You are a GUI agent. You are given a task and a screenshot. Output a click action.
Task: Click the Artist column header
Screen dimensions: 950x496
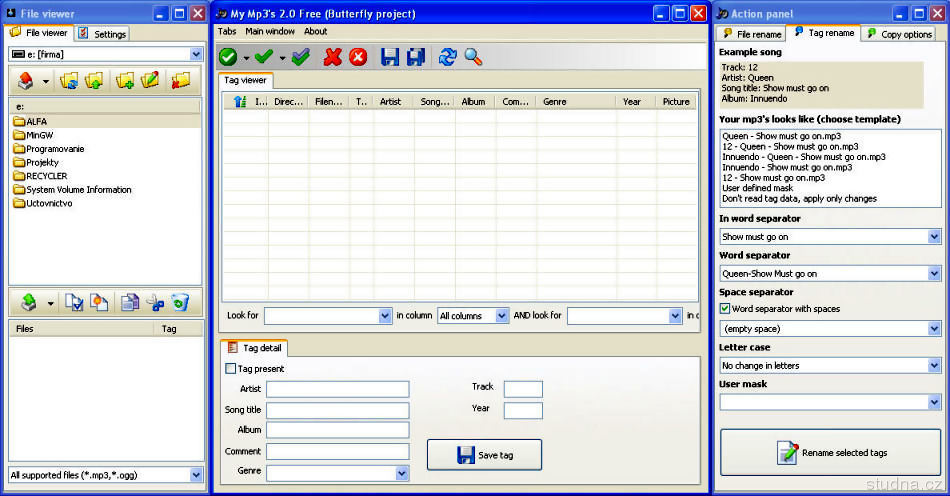(393, 102)
